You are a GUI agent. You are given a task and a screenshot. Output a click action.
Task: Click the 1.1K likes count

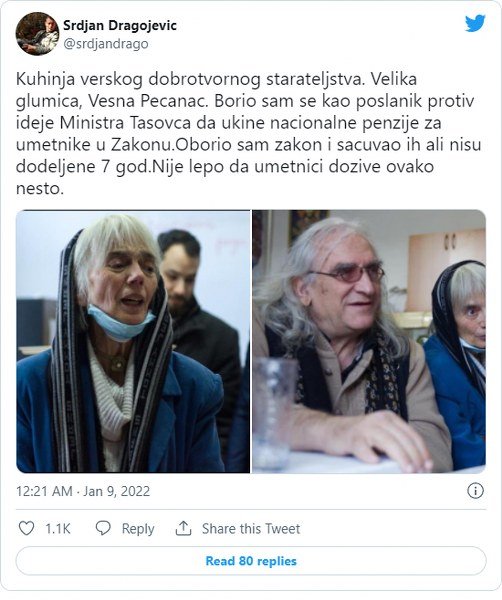click(58, 529)
